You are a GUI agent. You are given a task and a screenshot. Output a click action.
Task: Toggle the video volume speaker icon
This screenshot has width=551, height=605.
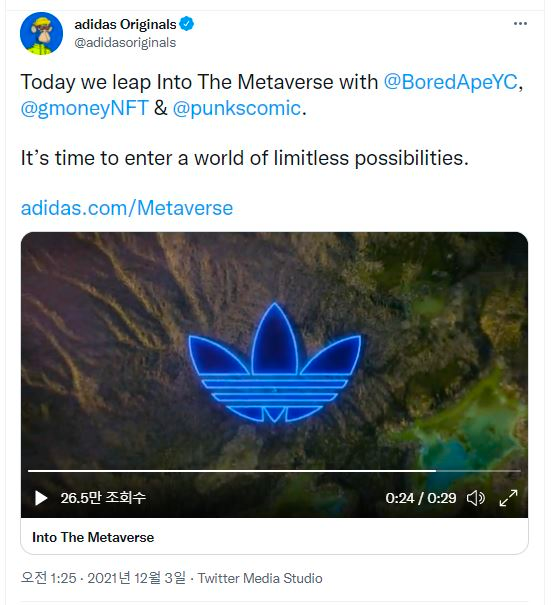pyautogui.click(x=476, y=498)
